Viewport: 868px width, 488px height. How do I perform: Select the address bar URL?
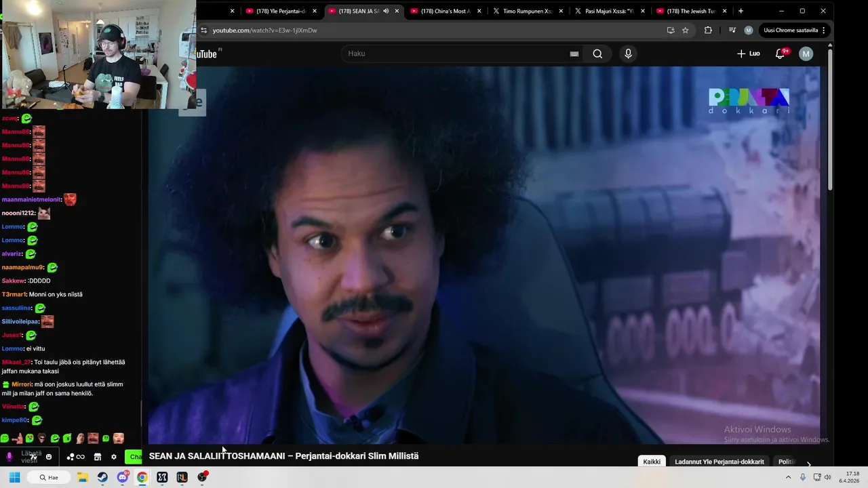tap(264, 30)
